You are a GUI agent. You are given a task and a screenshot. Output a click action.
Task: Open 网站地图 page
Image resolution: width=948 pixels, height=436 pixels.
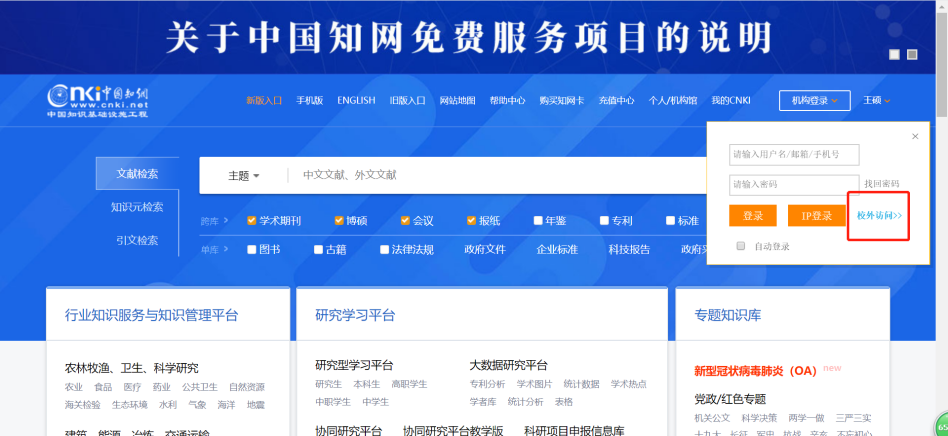pos(457,100)
